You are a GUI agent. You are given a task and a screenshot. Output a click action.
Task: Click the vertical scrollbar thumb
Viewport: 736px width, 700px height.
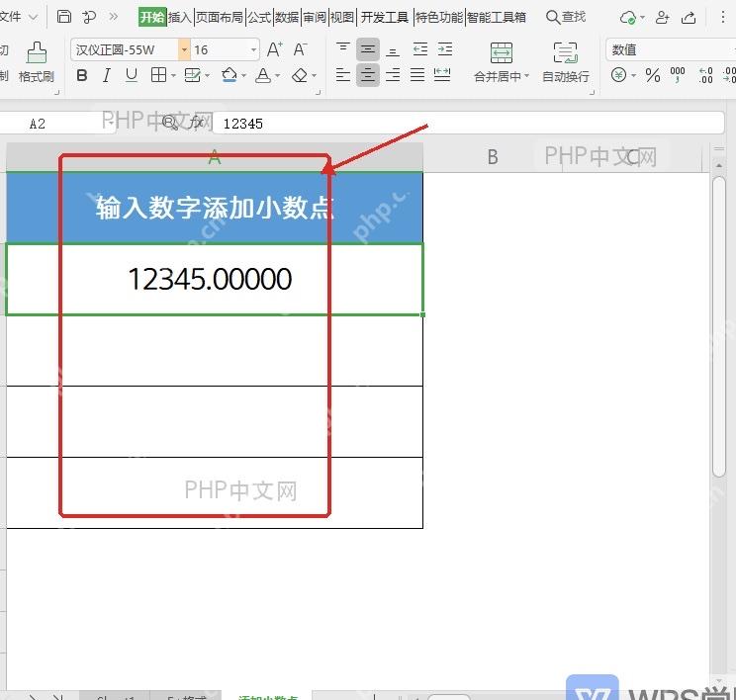click(x=718, y=326)
